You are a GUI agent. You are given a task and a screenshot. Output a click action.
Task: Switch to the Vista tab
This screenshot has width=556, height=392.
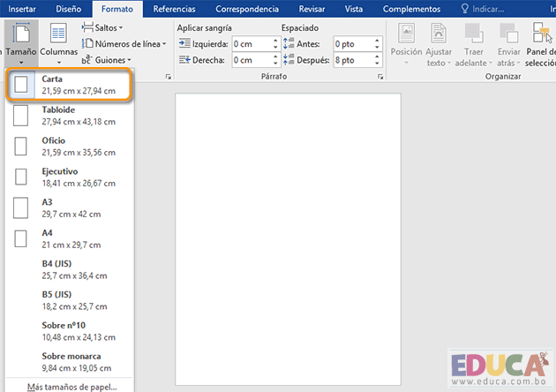(x=354, y=9)
